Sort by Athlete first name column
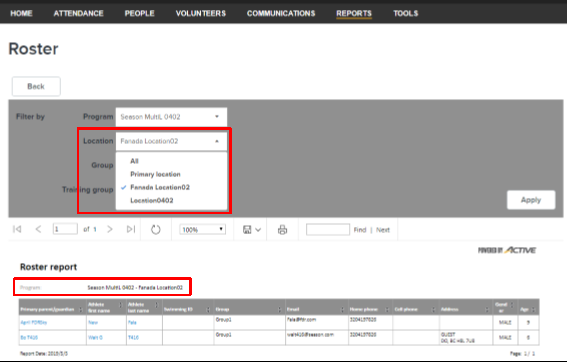The image size is (567, 364). 121,306
